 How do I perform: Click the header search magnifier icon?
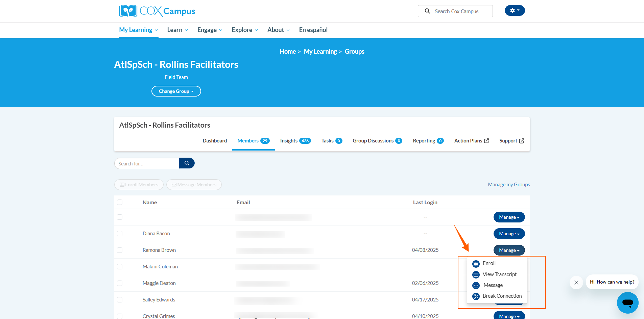pyautogui.click(x=427, y=11)
